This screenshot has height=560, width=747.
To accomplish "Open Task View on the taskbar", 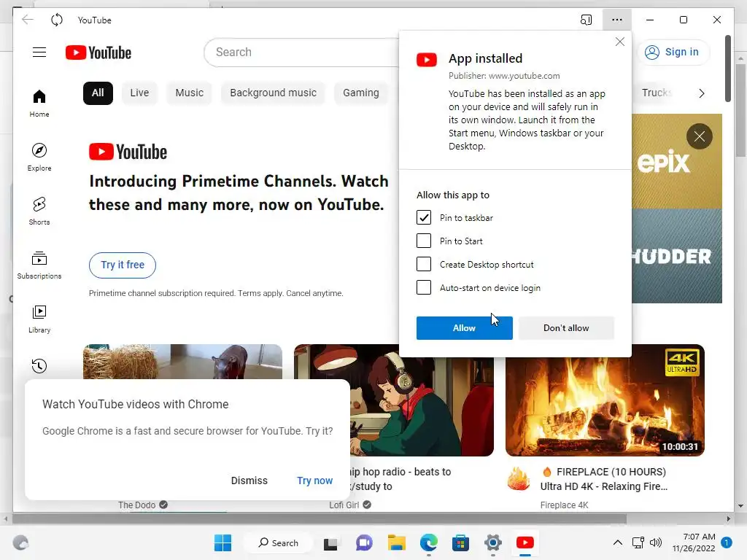I will [330, 542].
